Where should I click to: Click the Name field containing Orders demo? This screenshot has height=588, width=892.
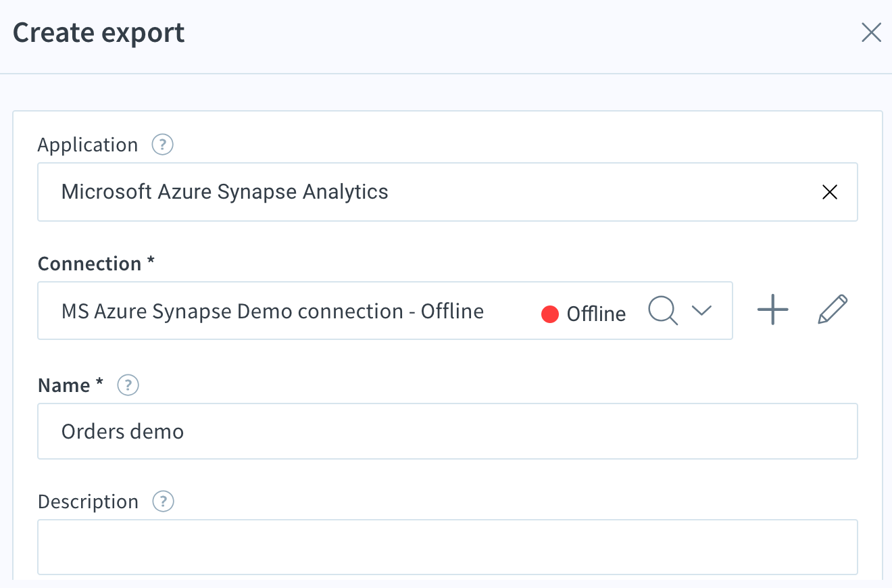coord(447,431)
